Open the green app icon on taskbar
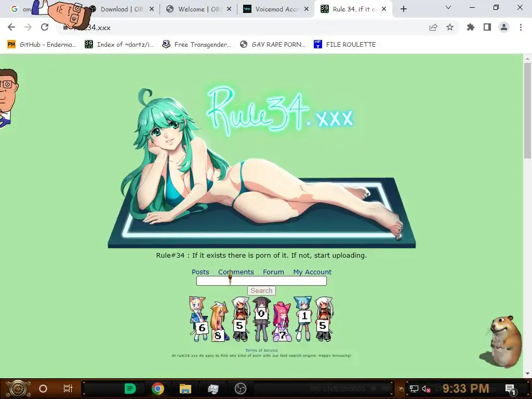This screenshot has width=532, height=399. (x=130, y=389)
